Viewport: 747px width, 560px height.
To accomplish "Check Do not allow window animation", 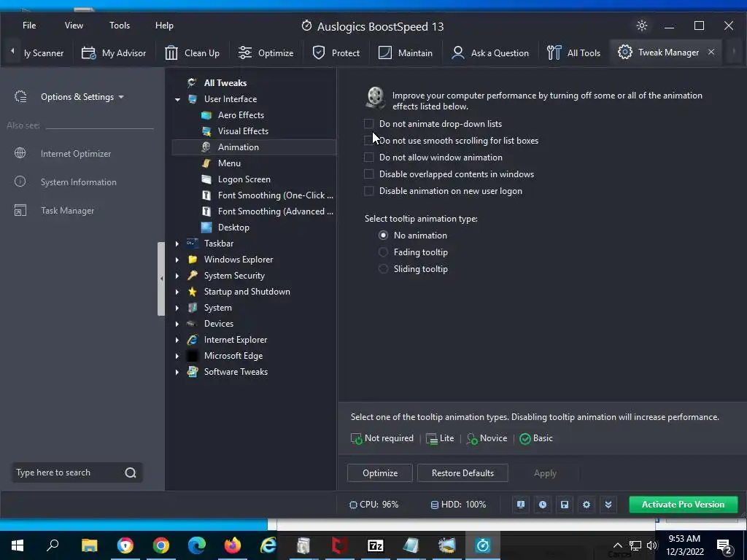I will pyautogui.click(x=368, y=157).
